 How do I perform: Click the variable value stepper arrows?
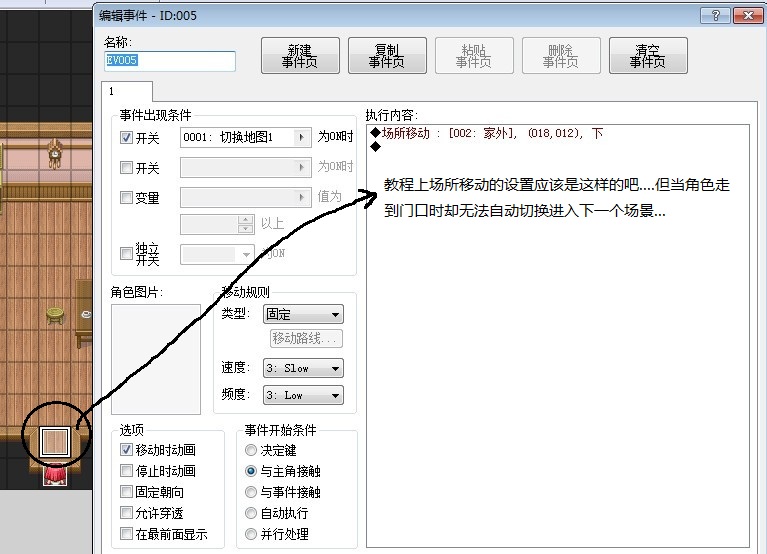246,224
